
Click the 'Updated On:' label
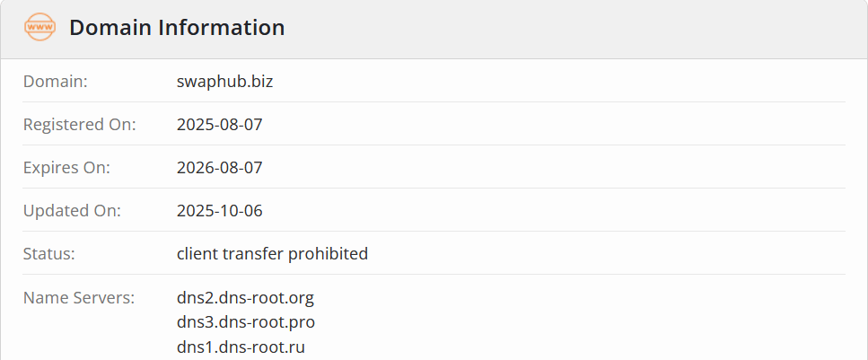72,211
